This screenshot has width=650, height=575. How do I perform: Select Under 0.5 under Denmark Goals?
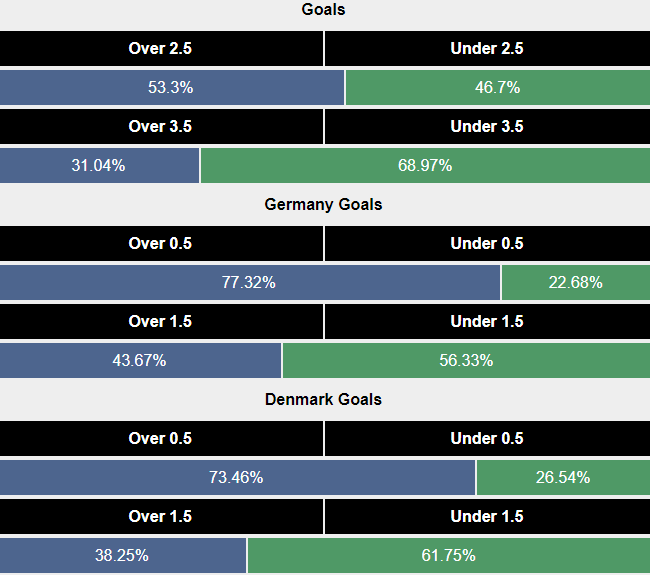[x=487, y=438]
